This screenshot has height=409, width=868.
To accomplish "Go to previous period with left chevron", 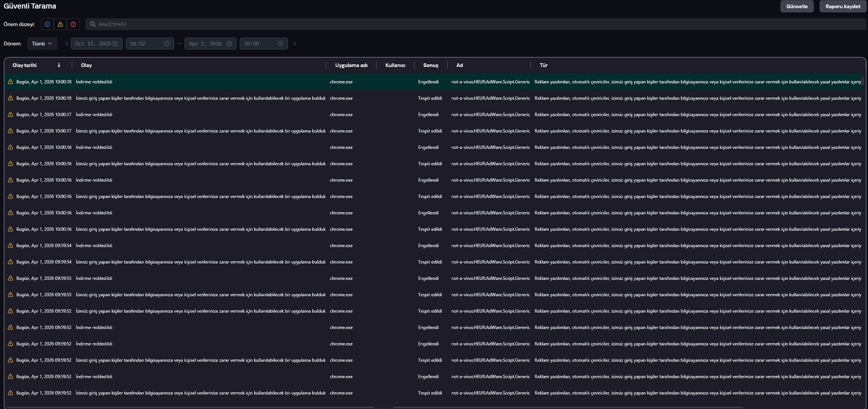I will pos(67,44).
